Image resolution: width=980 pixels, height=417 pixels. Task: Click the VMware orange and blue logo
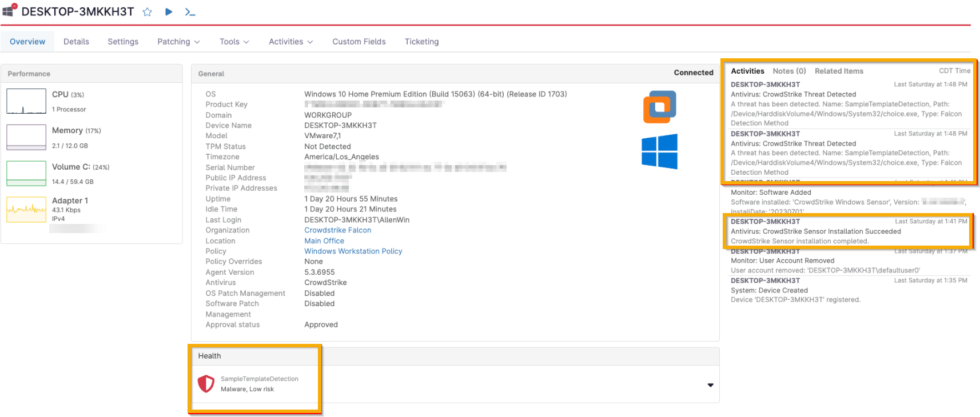point(659,107)
